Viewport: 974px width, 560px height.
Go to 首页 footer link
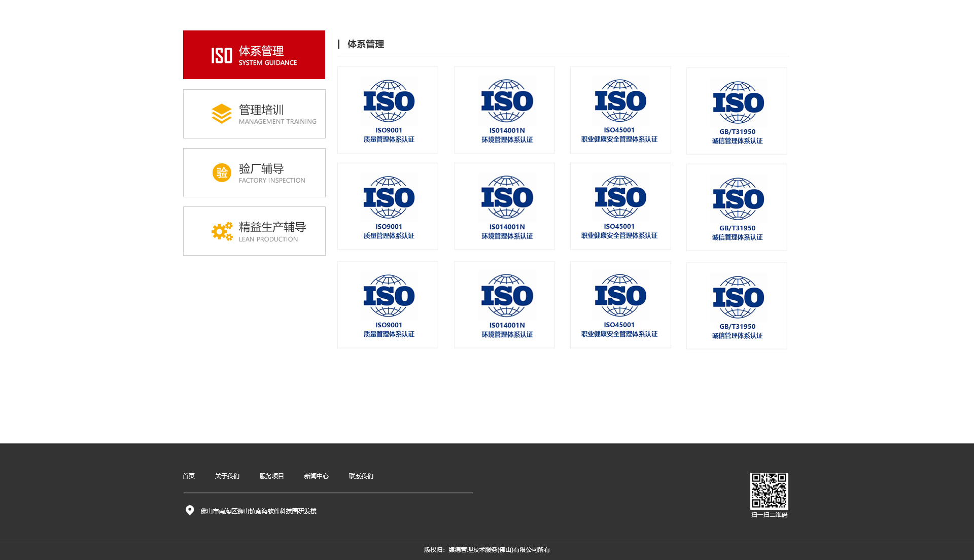189,476
